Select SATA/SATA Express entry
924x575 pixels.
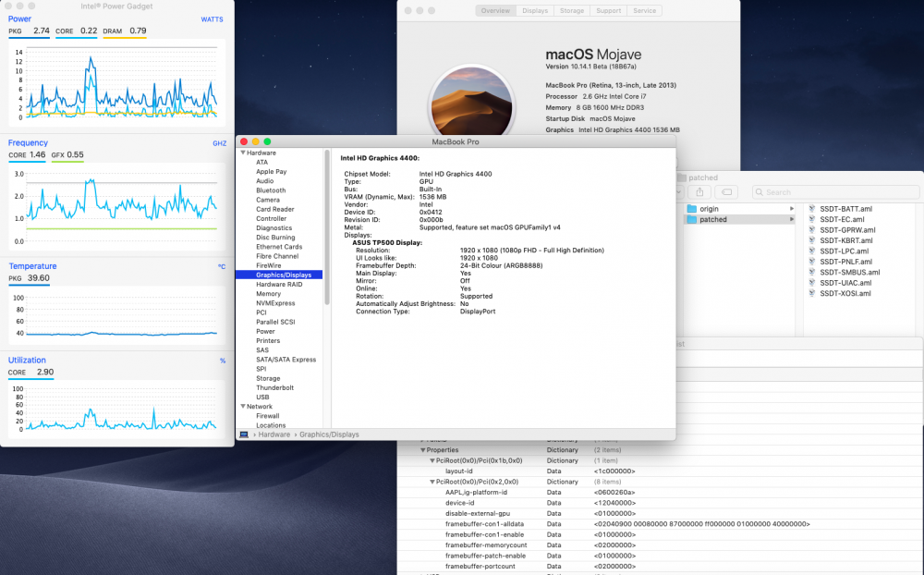(x=286, y=360)
